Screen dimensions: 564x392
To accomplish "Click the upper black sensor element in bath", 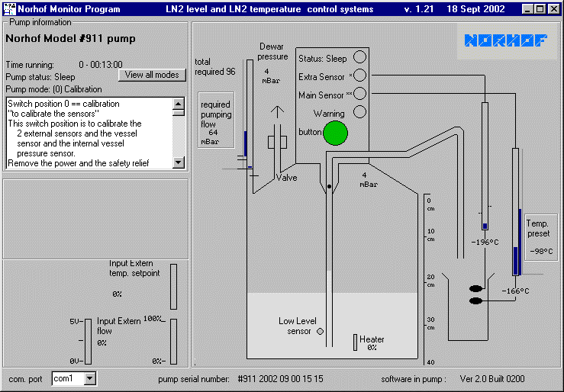I will click(x=476, y=288).
